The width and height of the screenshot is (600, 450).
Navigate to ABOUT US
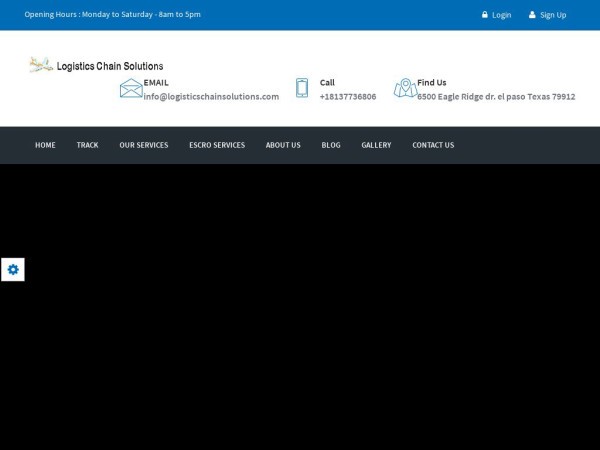click(283, 145)
